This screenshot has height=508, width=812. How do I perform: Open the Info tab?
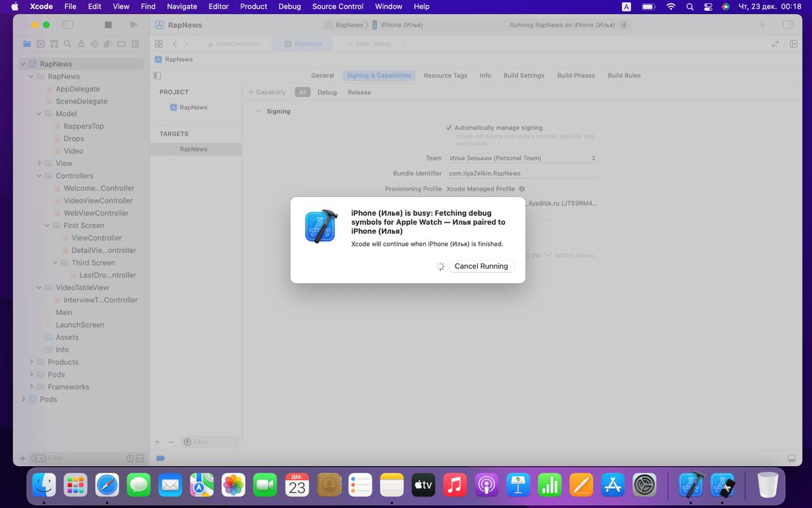tap(485, 76)
